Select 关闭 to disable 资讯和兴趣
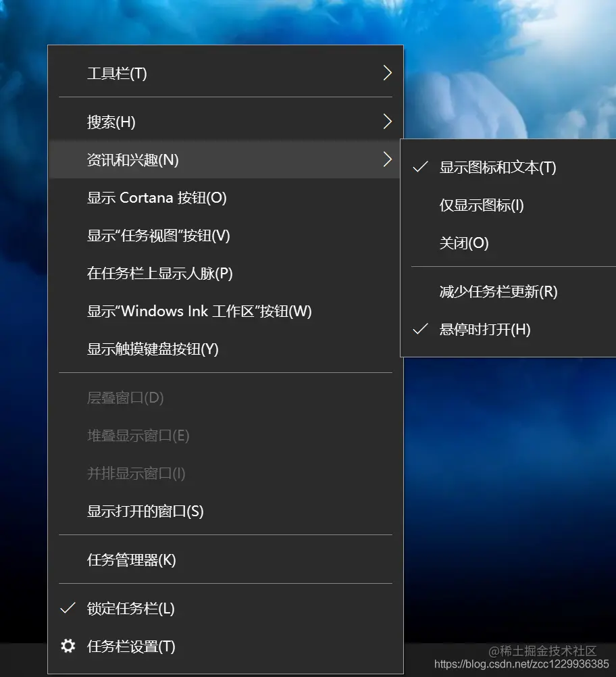 point(464,243)
